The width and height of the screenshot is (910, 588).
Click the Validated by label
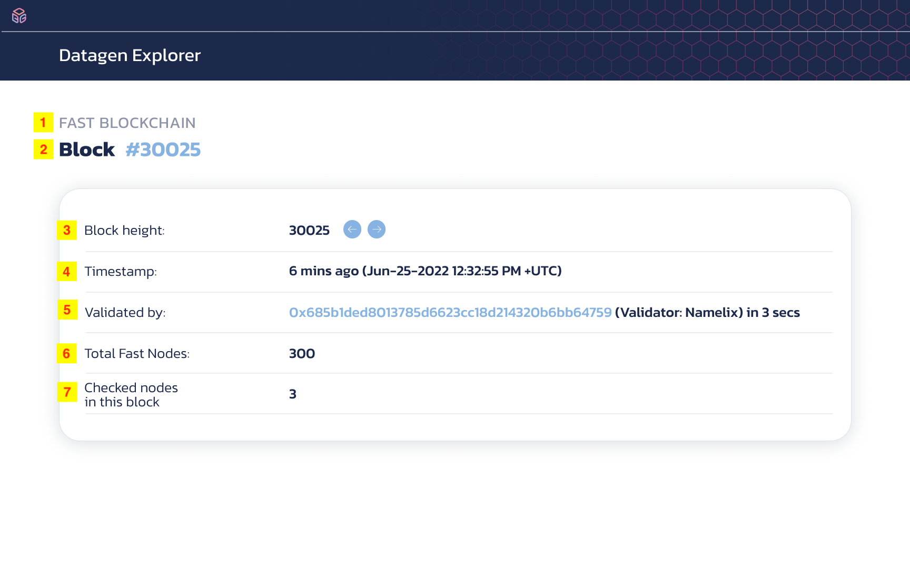pos(125,313)
